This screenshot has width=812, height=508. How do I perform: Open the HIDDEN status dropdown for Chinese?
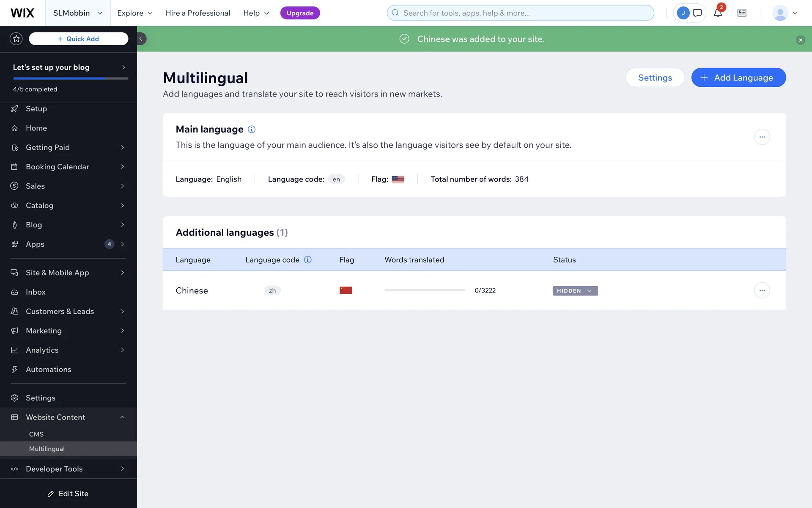pyautogui.click(x=575, y=291)
